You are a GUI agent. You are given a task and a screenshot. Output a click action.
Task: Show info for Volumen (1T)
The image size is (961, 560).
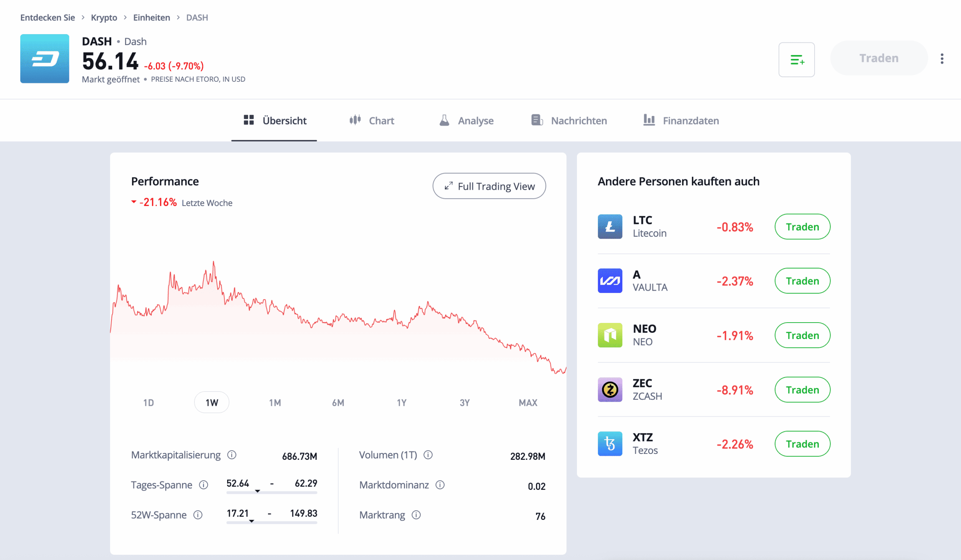[428, 455]
